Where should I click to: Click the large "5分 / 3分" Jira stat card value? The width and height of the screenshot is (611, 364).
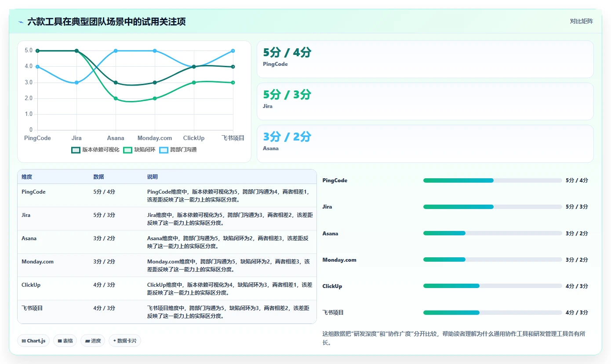(287, 94)
